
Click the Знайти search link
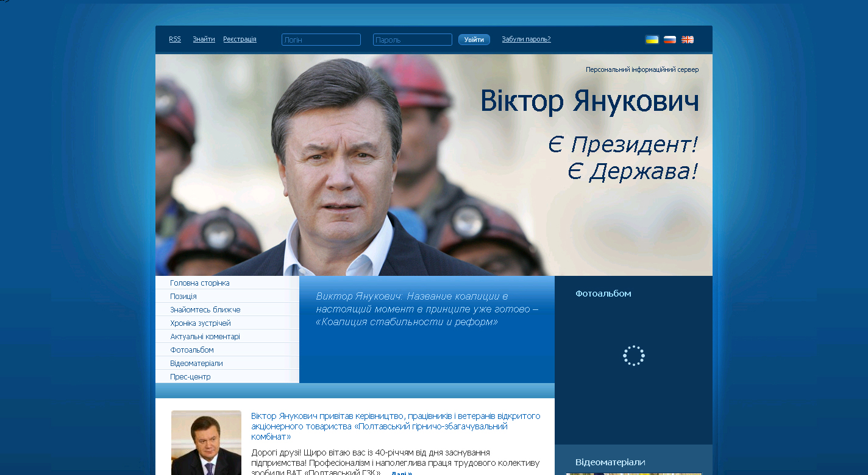204,39
